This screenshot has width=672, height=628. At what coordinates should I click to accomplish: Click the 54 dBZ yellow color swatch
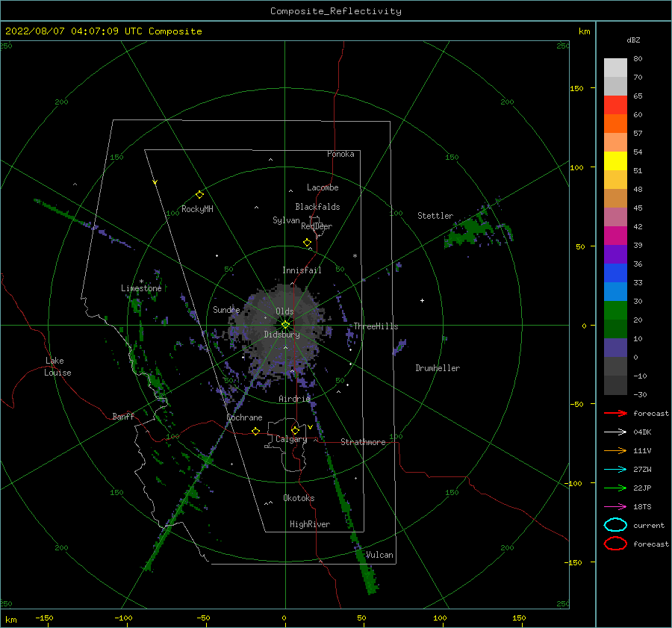tap(615, 161)
